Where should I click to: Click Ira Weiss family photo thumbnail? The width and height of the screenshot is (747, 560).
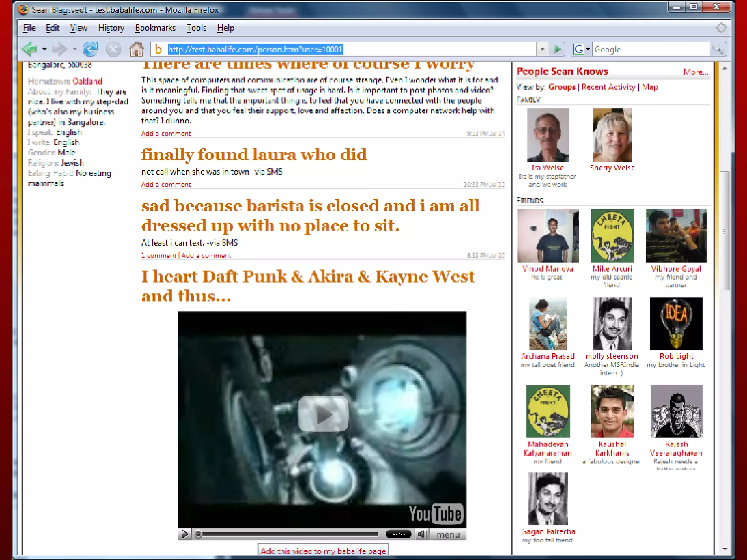click(x=548, y=135)
